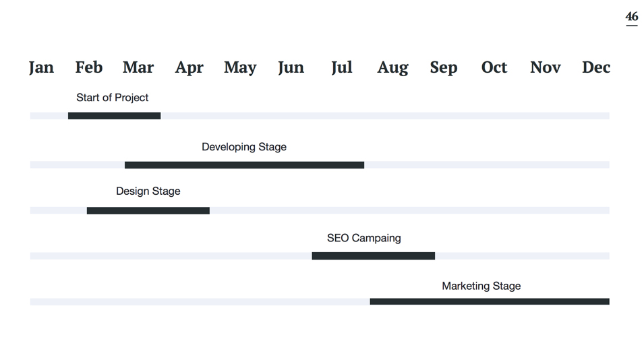Screen dimensions: 644x362
Task: Click the Marketing Stage label
Action: pyautogui.click(x=481, y=286)
